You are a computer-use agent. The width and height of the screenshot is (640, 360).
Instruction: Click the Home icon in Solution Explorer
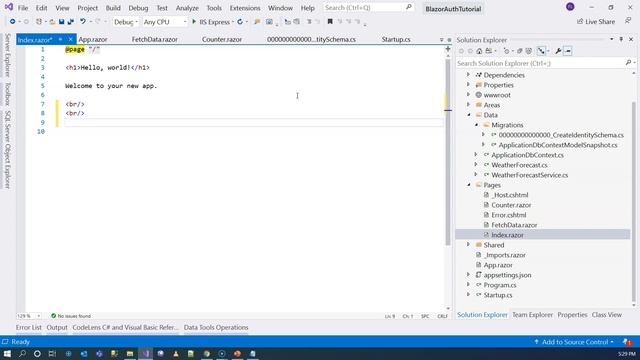(479, 51)
